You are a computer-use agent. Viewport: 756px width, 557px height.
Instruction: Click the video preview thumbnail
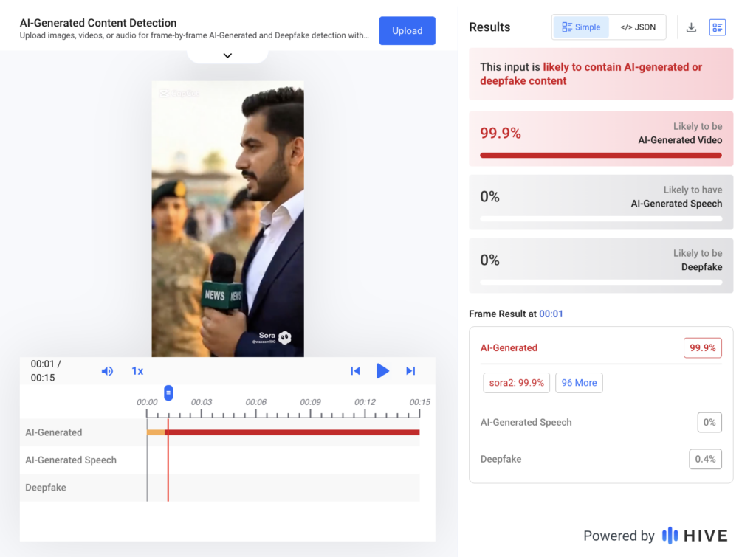pos(227,219)
